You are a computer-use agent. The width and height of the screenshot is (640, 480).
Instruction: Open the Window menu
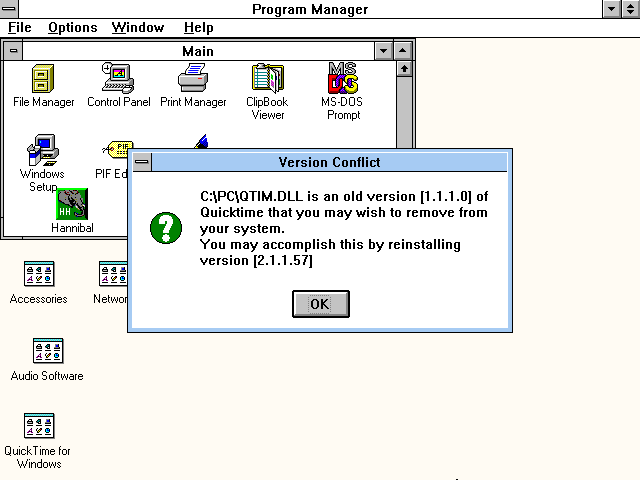pyautogui.click(x=138, y=28)
